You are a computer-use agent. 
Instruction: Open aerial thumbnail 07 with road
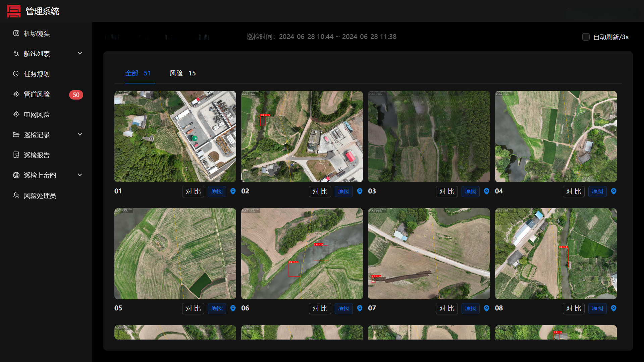pos(429,254)
